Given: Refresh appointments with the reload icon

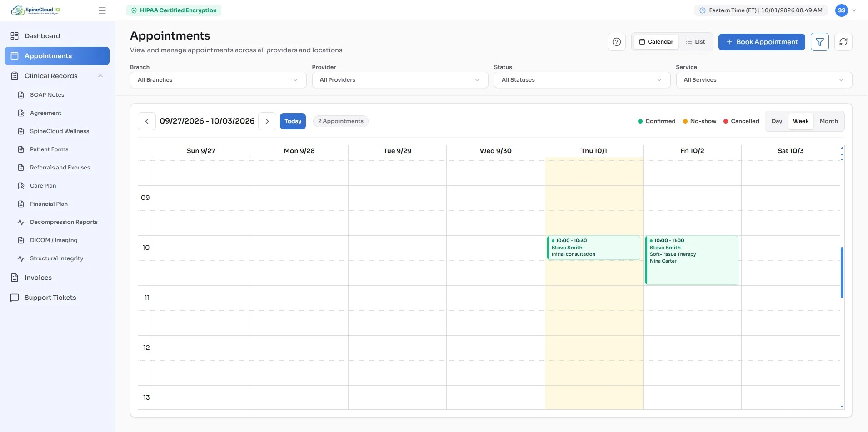Looking at the screenshot, I should pos(843,42).
